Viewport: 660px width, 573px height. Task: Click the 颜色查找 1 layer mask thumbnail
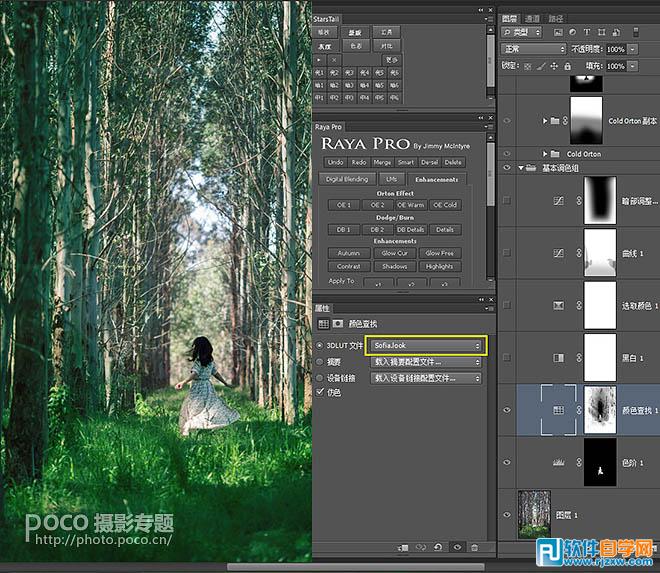pos(600,410)
